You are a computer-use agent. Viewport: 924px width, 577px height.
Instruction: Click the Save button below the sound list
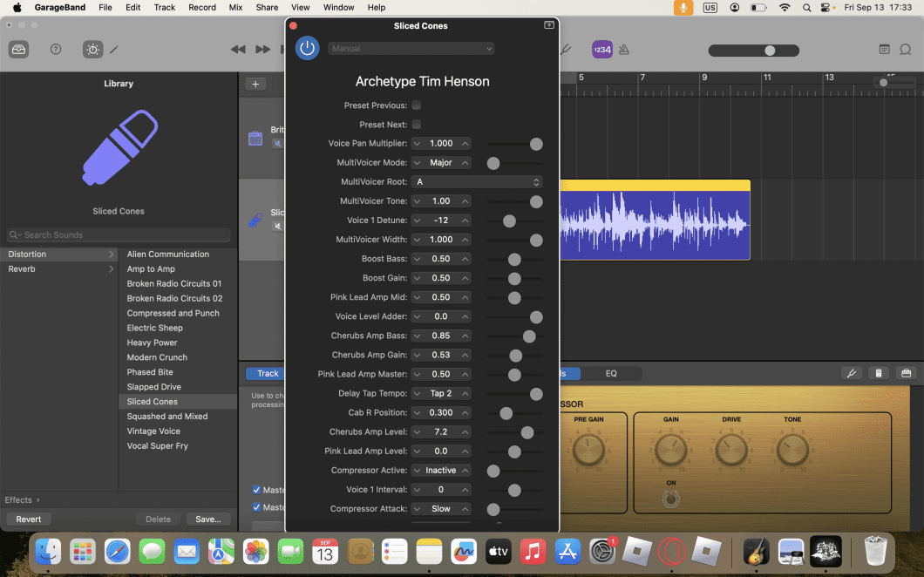pyautogui.click(x=208, y=519)
